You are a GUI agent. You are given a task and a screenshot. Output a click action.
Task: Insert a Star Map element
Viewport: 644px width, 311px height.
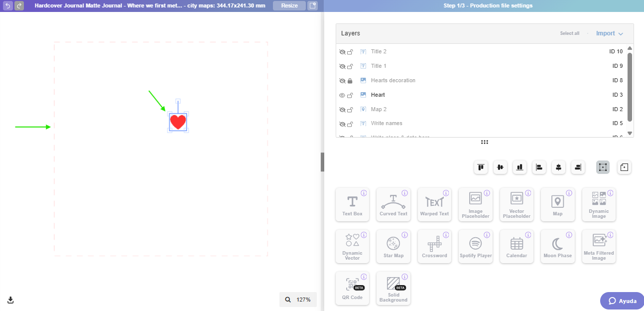click(393, 246)
